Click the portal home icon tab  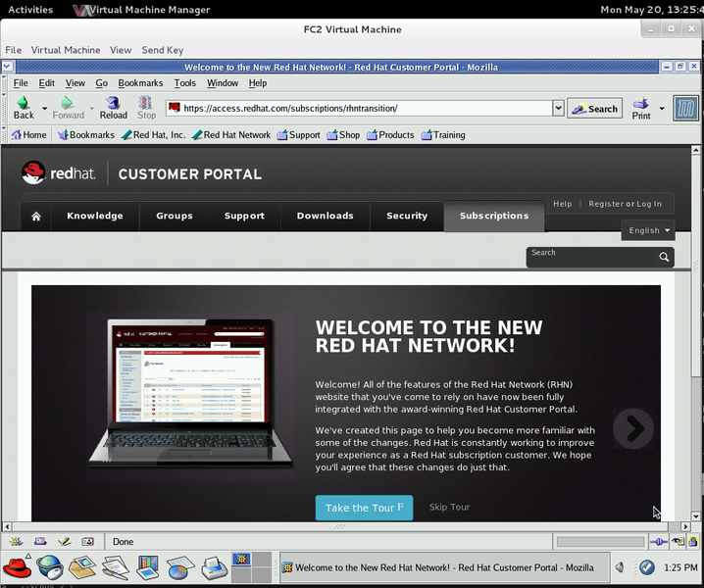[x=36, y=216]
